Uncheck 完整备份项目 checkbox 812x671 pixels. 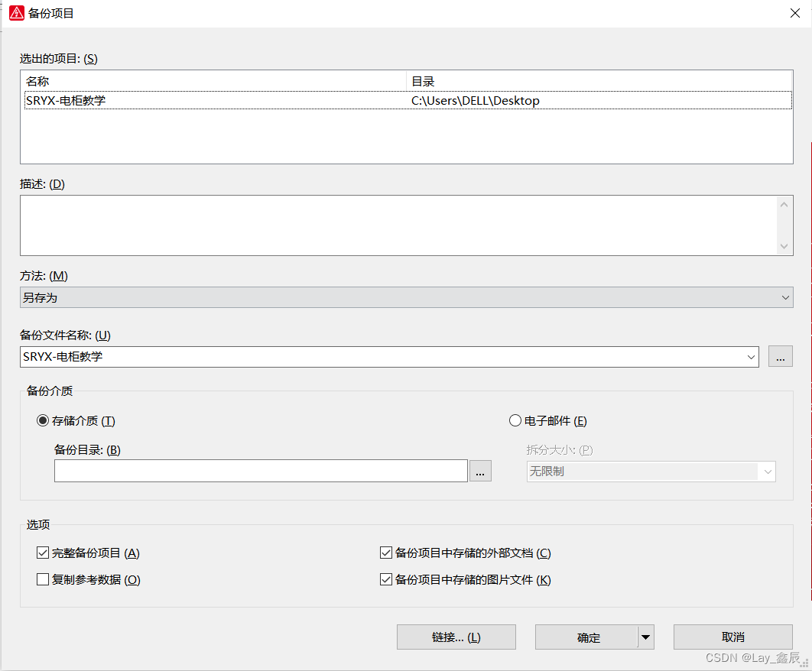pos(43,553)
